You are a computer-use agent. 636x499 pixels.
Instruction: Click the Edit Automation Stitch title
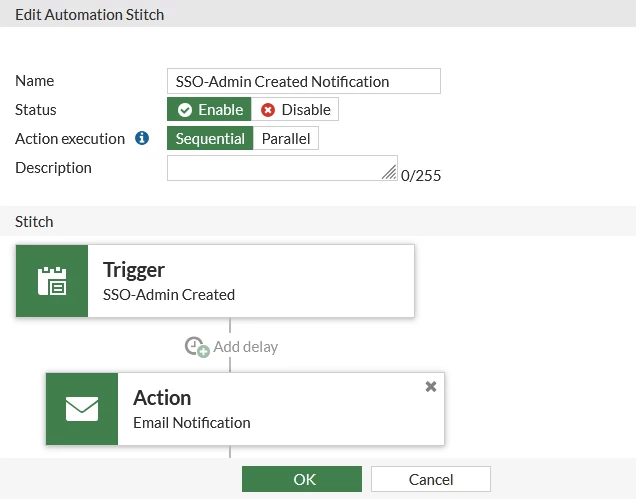(x=90, y=15)
